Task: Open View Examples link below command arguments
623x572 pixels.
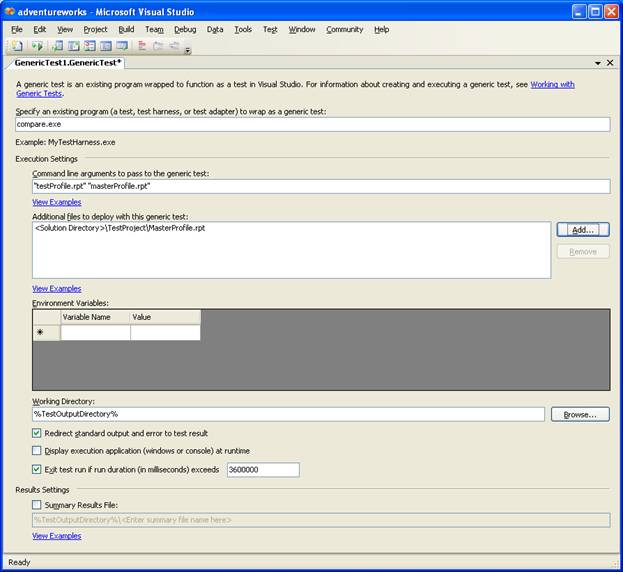Action: click(x=56, y=202)
